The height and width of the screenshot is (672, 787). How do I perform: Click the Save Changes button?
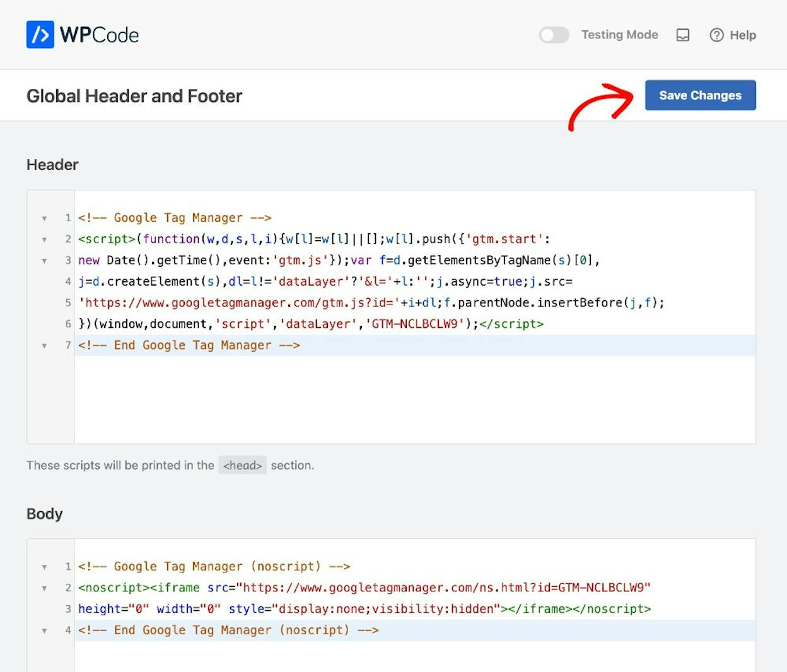pyautogui.click(x=700, y=95)
